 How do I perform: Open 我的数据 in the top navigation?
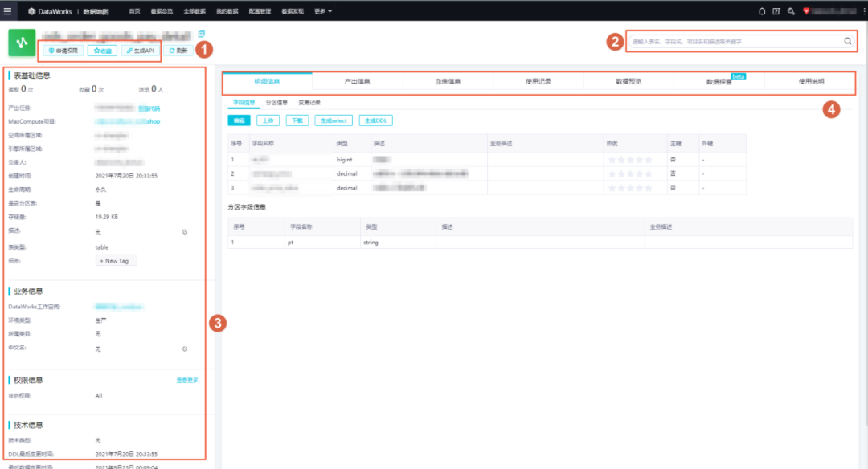[x=227, y=11]
